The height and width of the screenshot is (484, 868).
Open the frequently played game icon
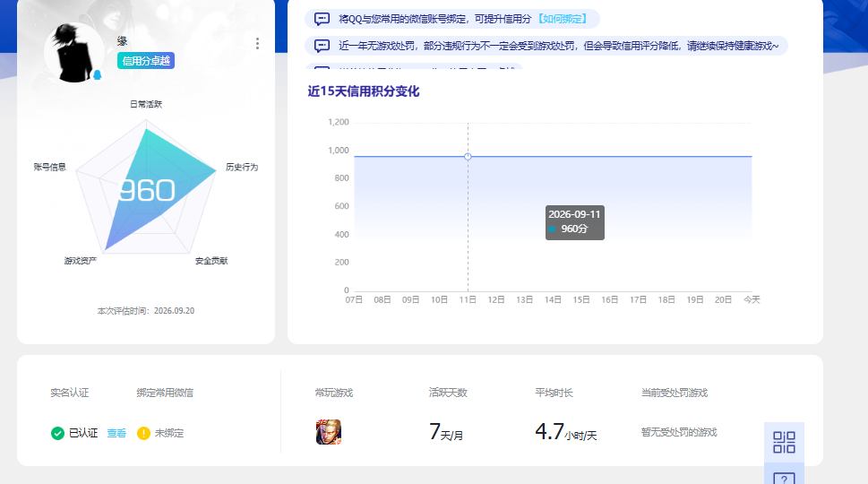[x=328, y=432]
